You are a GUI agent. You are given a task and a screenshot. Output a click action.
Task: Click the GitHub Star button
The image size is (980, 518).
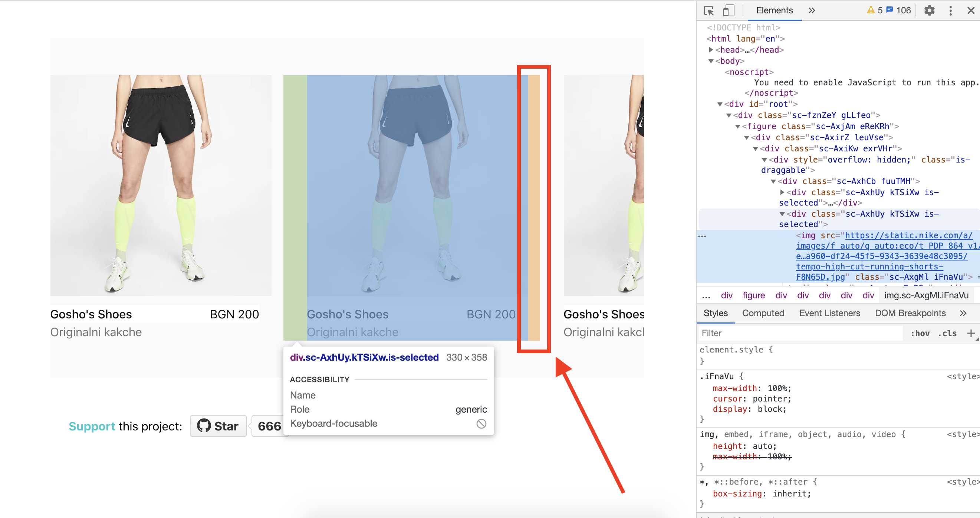point(218,426)
